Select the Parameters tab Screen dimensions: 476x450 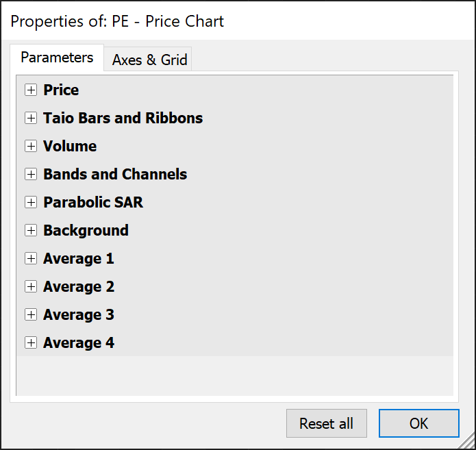(x=57, y=58)
